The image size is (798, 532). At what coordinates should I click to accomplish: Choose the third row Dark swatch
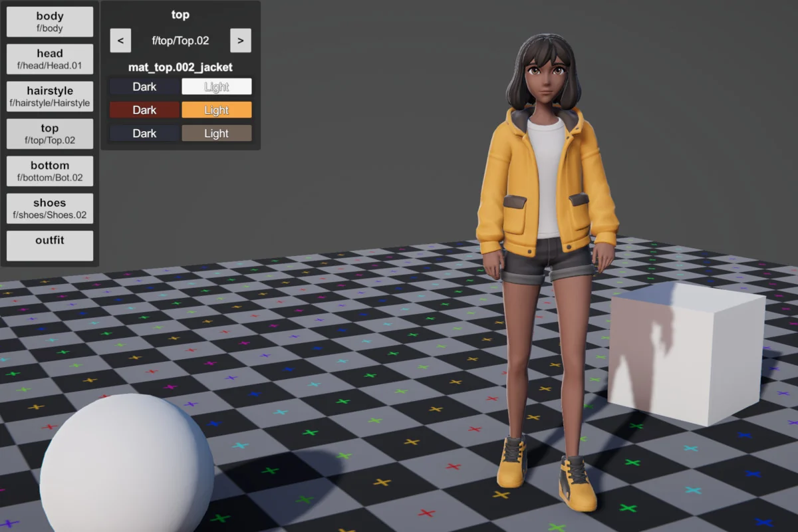144,133
